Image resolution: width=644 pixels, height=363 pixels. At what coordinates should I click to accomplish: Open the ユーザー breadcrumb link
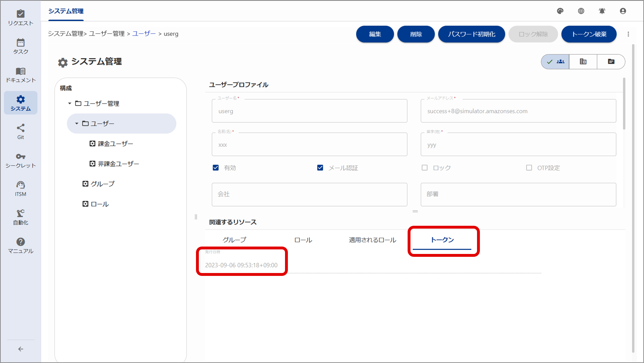point(144,34)
